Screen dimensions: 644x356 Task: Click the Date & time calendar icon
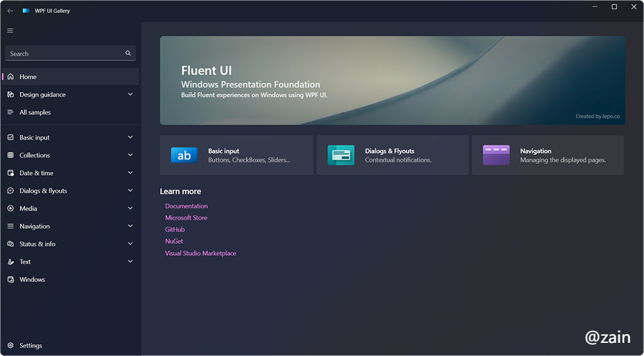[x=10, y=173]
